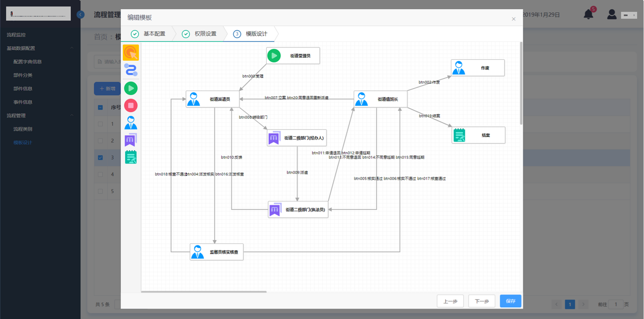
Task: Open the 模版设计 step tab
Action: (x=250, y=34)
